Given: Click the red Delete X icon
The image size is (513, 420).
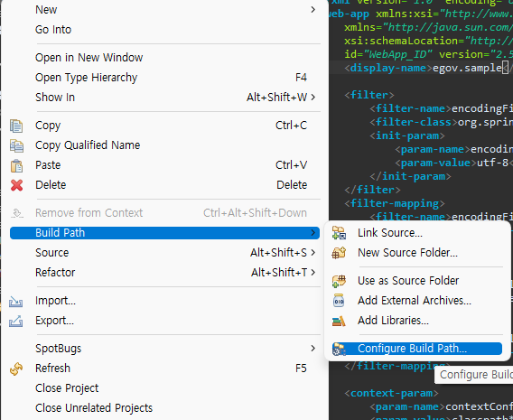Looking at the screenshot, I should (x=16, y=185).
